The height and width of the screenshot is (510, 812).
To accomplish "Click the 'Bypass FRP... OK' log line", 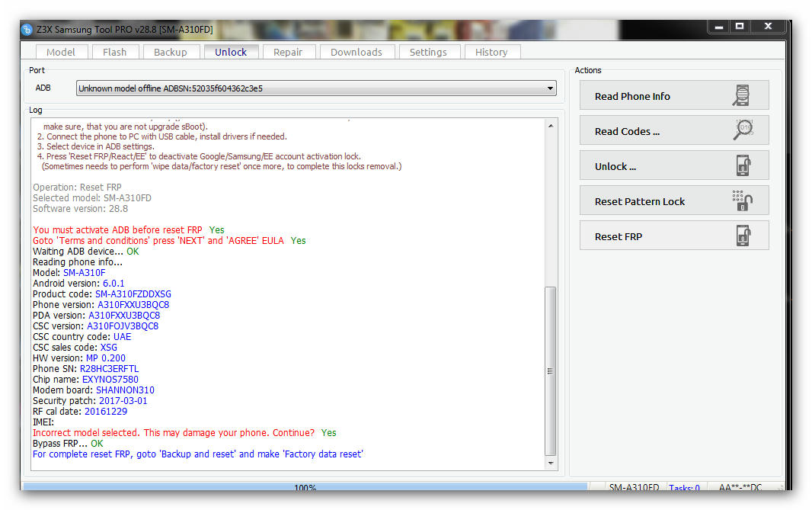I will click(68, 444).
